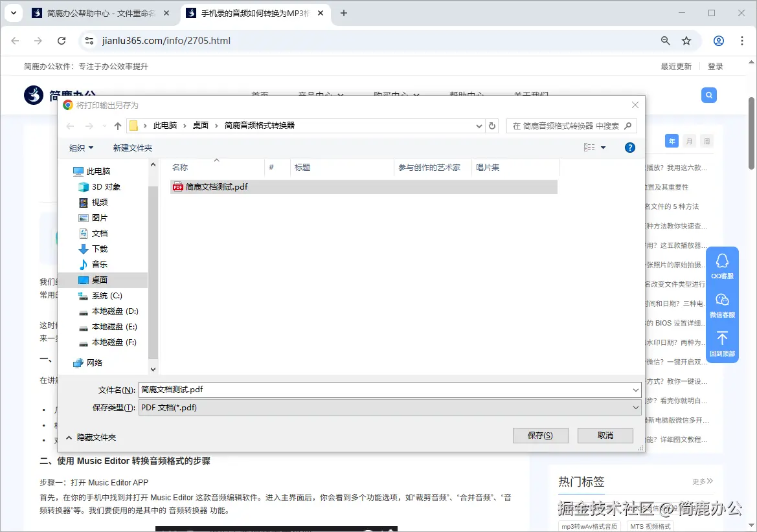Go back with browser back arrow
The height and width of the screenshot is (532, 757).
pyautogui.click(x=15, y=41)
